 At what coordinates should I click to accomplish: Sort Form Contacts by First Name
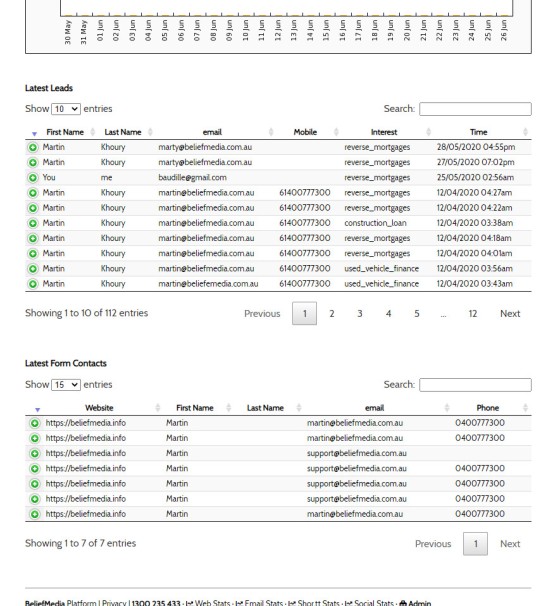[195, 408]
